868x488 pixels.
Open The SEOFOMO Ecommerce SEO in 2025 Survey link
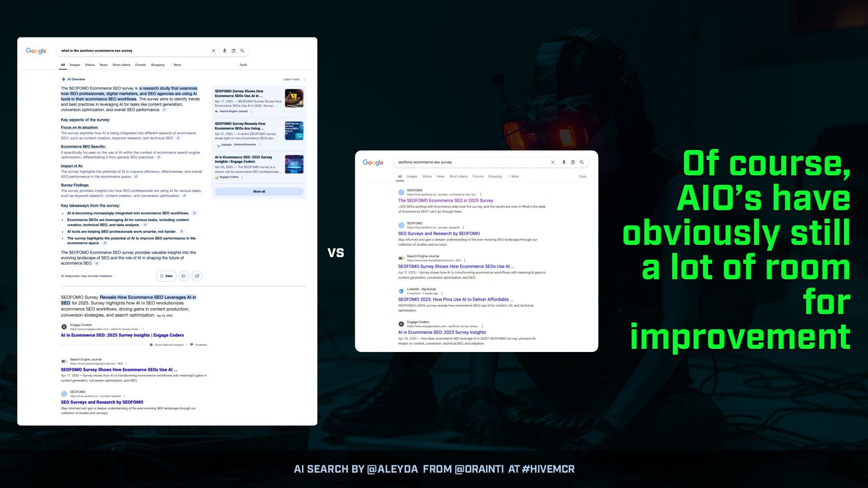click(x=445, y=201)
